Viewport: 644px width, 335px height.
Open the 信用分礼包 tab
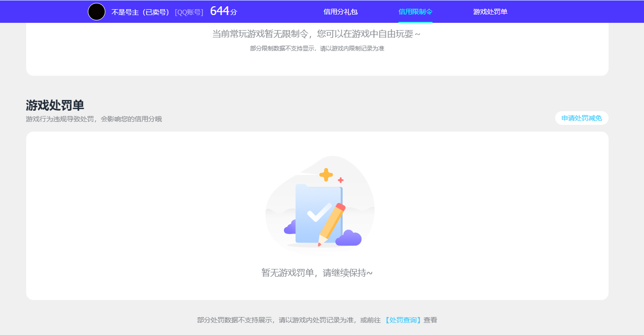tap(341, 12)
